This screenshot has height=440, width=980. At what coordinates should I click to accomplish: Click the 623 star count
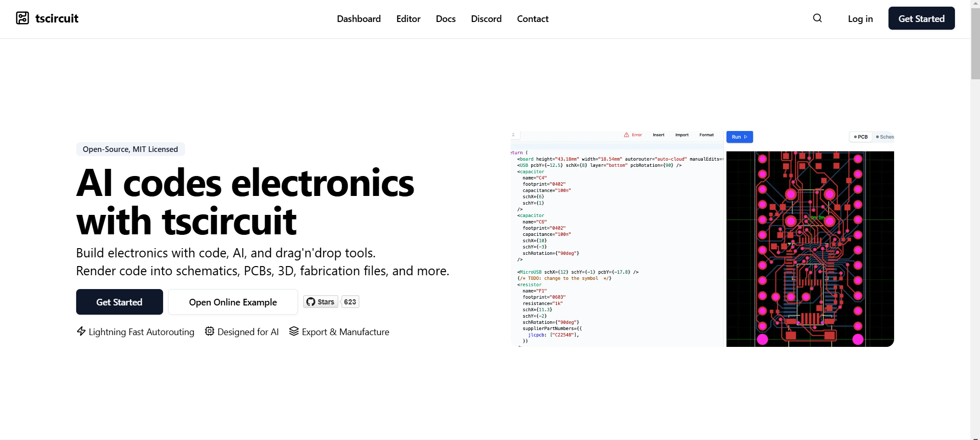[350, 302]
